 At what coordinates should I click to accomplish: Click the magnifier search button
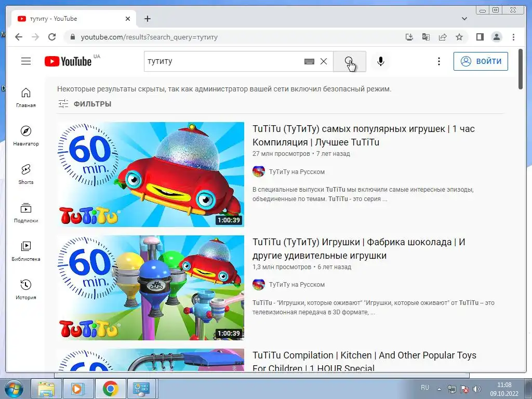pyautogui.click(x=350, y=61)
